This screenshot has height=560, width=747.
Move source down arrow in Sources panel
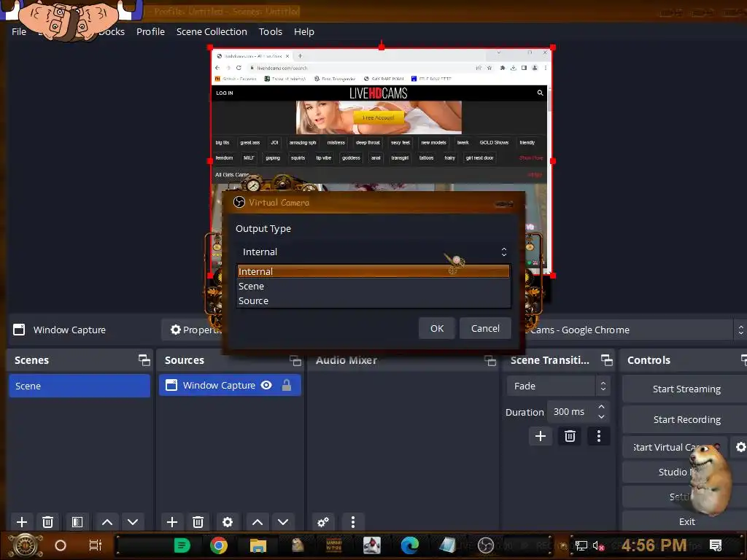283,522
